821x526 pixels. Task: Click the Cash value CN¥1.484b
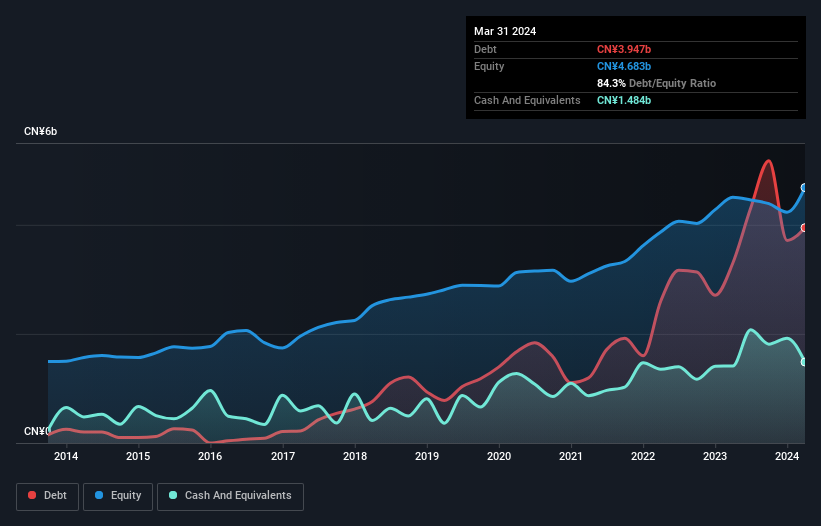624,100
